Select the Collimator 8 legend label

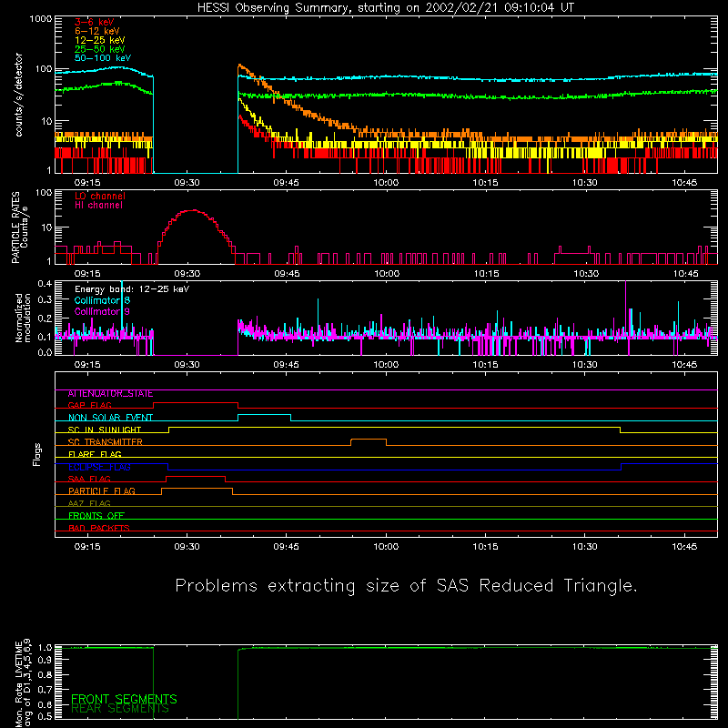(x=102, y=300)
